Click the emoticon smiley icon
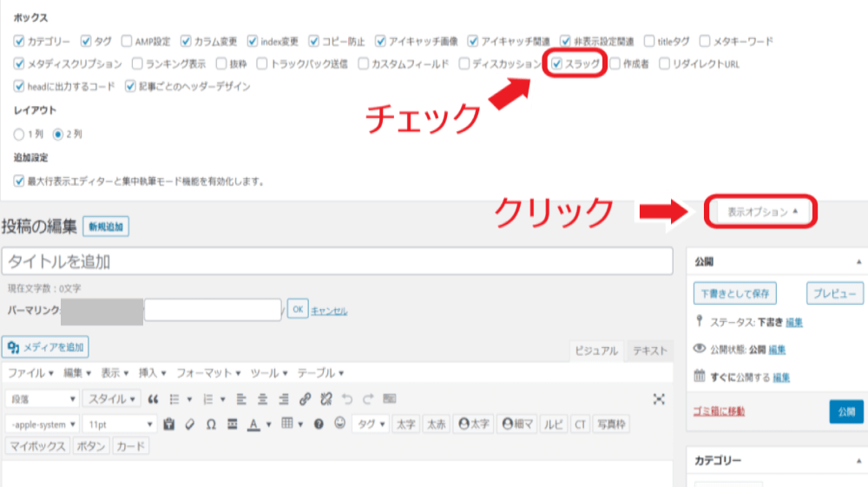 coord(340,424)
